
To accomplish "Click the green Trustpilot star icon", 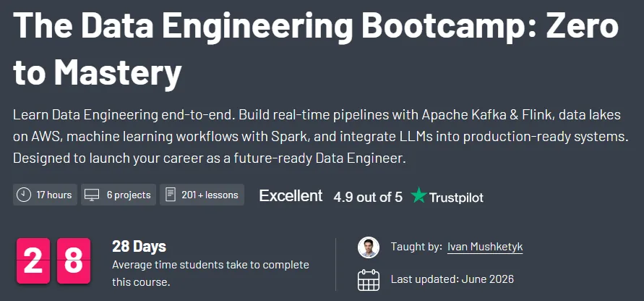I will [418, 195].
